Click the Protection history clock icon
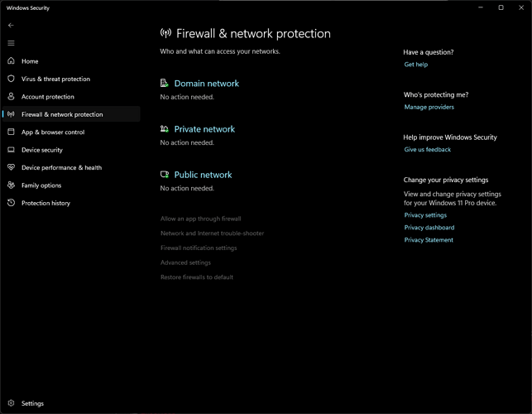Screen dimensions: 532x414 coord(11,203)
